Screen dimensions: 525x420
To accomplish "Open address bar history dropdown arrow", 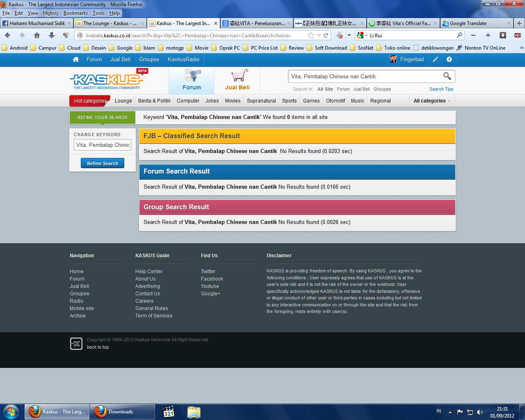I will pyautogui.click(x=319, y=35).
